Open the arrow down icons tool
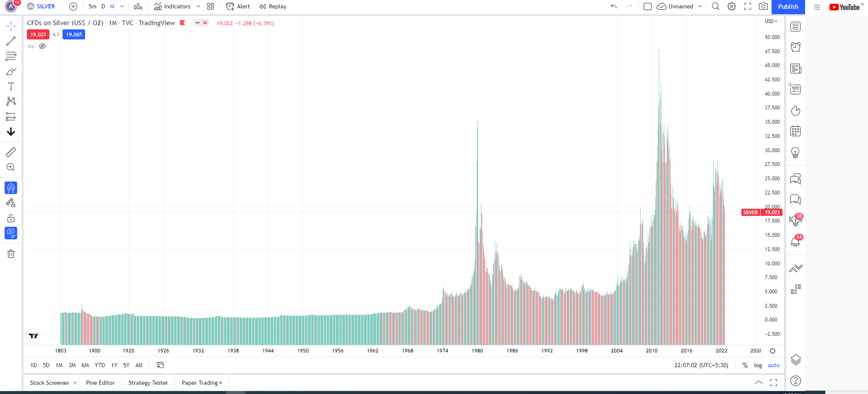Image resolution: width=868 pixels, height=394 pixels. pos(11,132)
